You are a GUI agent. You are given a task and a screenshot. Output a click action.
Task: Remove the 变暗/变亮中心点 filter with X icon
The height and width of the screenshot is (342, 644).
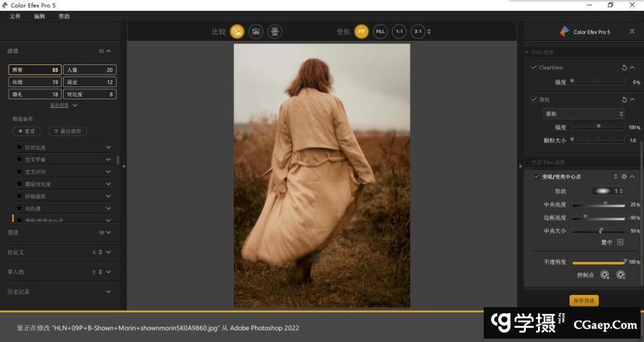click(x=624, y=176)
